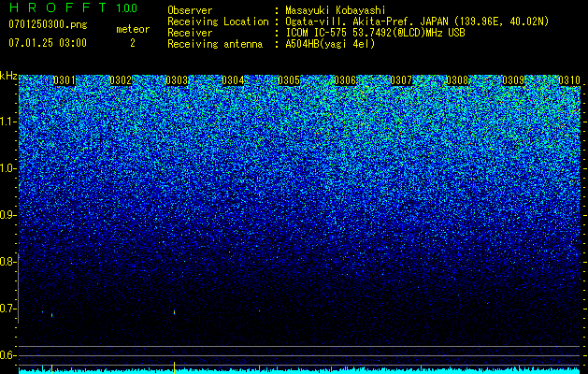Click the 0.8 frequency axis label
The image size is (588, 374).
7,262
